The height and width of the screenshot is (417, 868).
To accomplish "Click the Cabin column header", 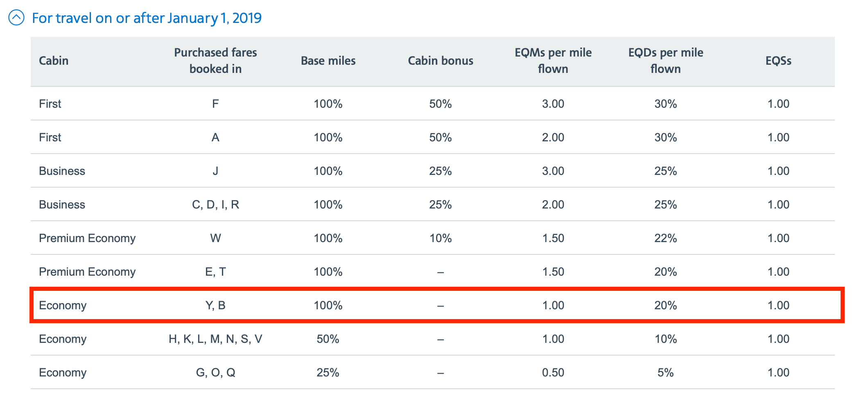I will coord(54,61).
